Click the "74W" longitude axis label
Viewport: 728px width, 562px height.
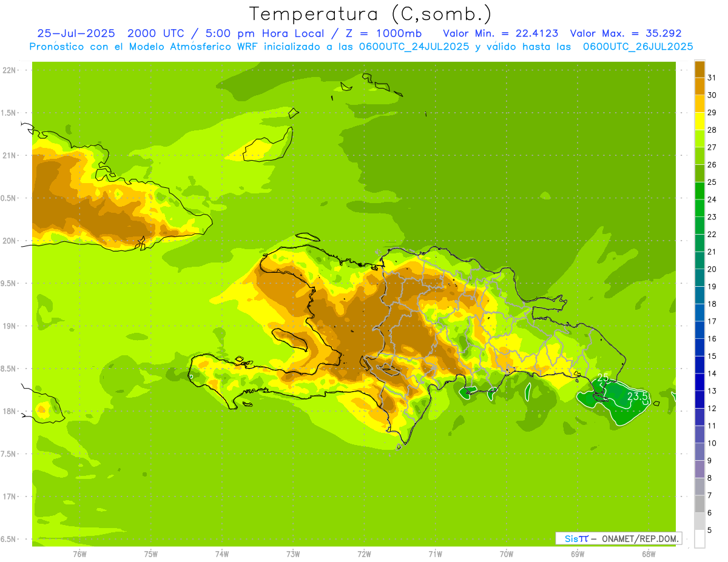(222, 554)
